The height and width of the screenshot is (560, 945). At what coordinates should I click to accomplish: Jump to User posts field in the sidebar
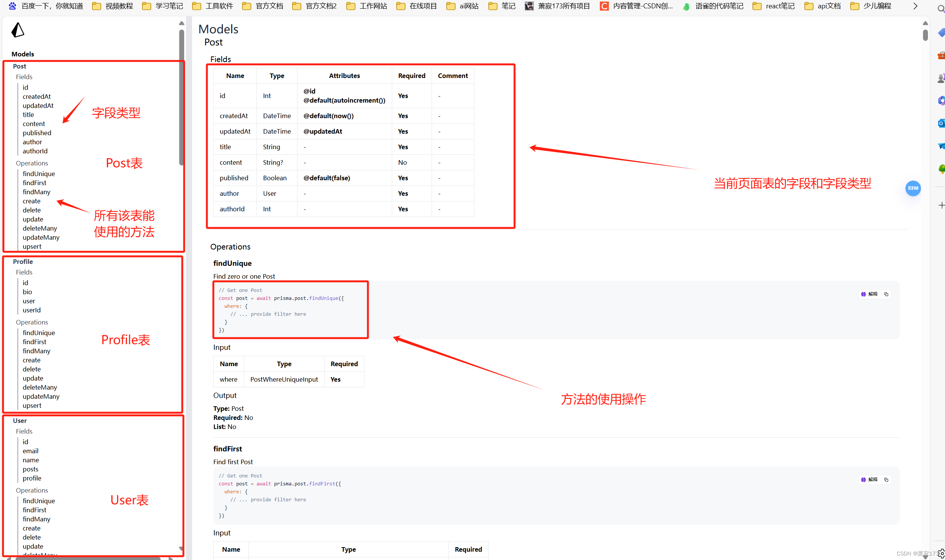coord(30,469)
